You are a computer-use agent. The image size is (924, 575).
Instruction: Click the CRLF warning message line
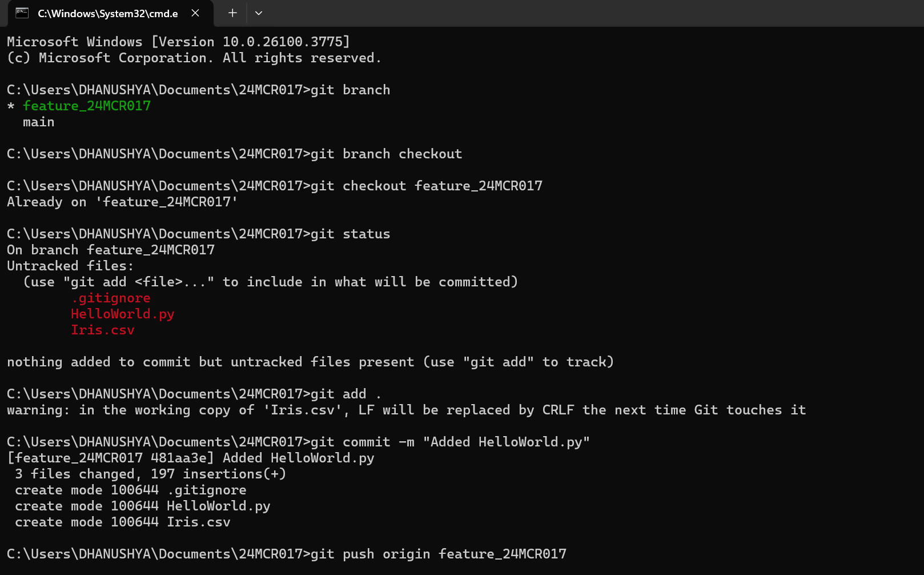(x=407, y=410)
